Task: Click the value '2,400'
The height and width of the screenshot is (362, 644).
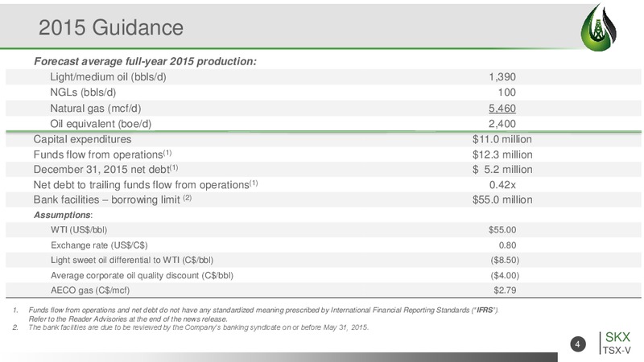Action: coord(502,124)
